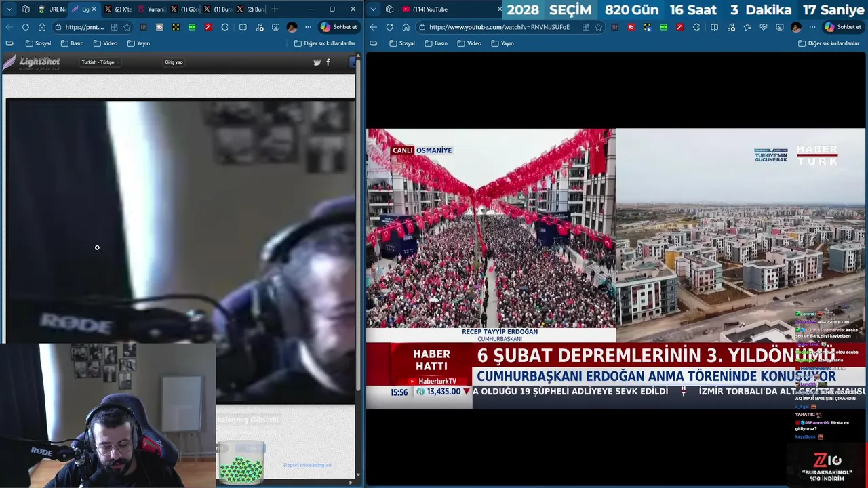
Task: Refresh the LightShot page
Action: click(x=26, y=27)
